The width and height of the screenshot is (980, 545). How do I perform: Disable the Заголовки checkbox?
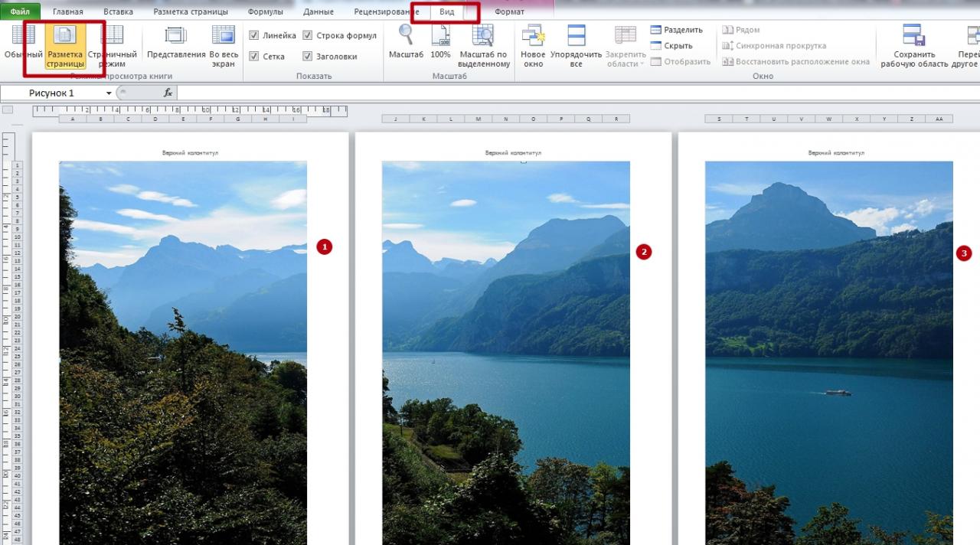tap(308, 56)
